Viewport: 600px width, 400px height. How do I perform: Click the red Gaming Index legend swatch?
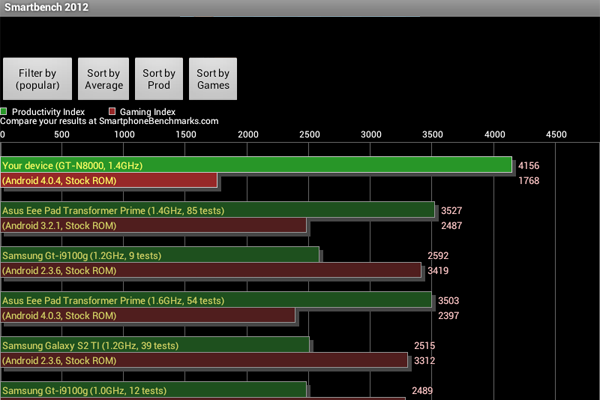[x=112, y=111]
